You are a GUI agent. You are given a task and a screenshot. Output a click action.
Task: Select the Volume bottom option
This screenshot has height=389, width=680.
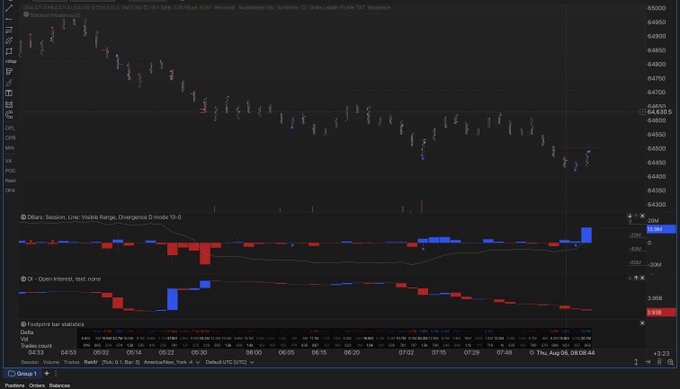pyautogui.click(x=51, y=362)
